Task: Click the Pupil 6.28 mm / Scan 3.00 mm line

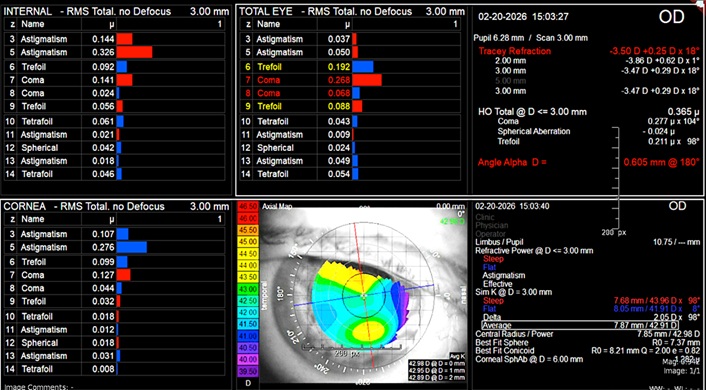Action: 530,38
